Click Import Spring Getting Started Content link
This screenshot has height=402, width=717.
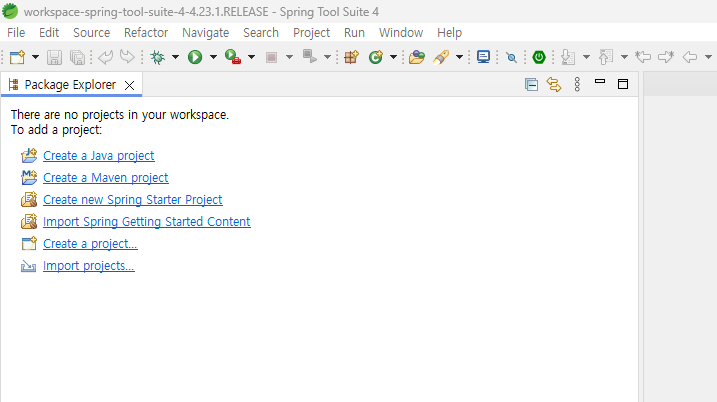tap(147, 222)
